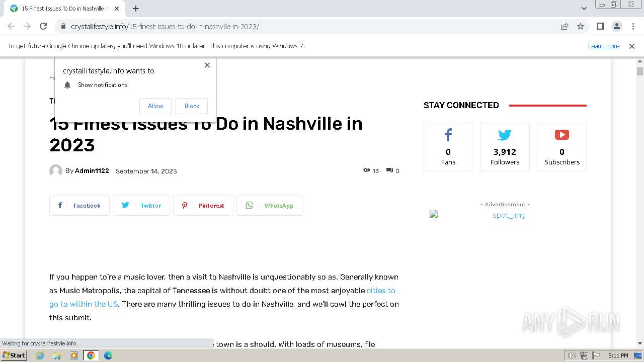Open a new tab with plus button
This screenshot has width=644, height=362.
click(x=136, y=9)
